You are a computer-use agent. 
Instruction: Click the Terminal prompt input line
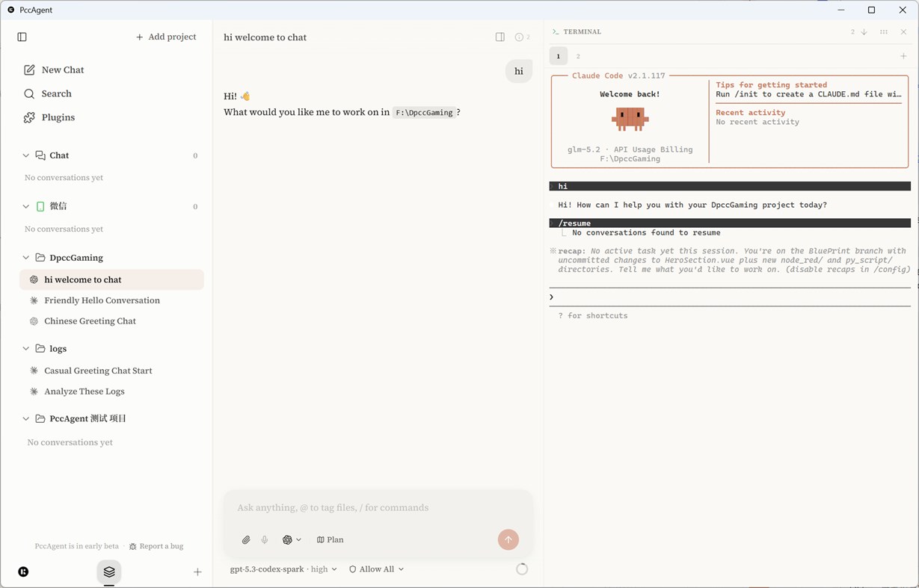[x=730, y=297]
